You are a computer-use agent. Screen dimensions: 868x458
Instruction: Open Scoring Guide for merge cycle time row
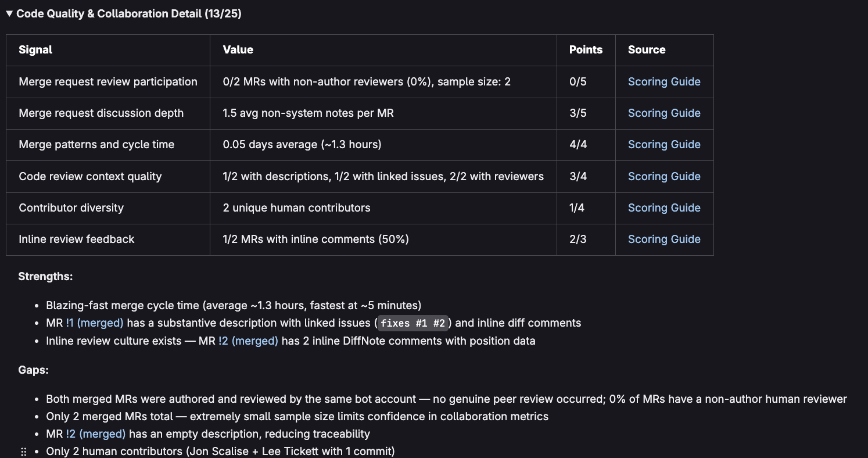click(x=664, y=145)
